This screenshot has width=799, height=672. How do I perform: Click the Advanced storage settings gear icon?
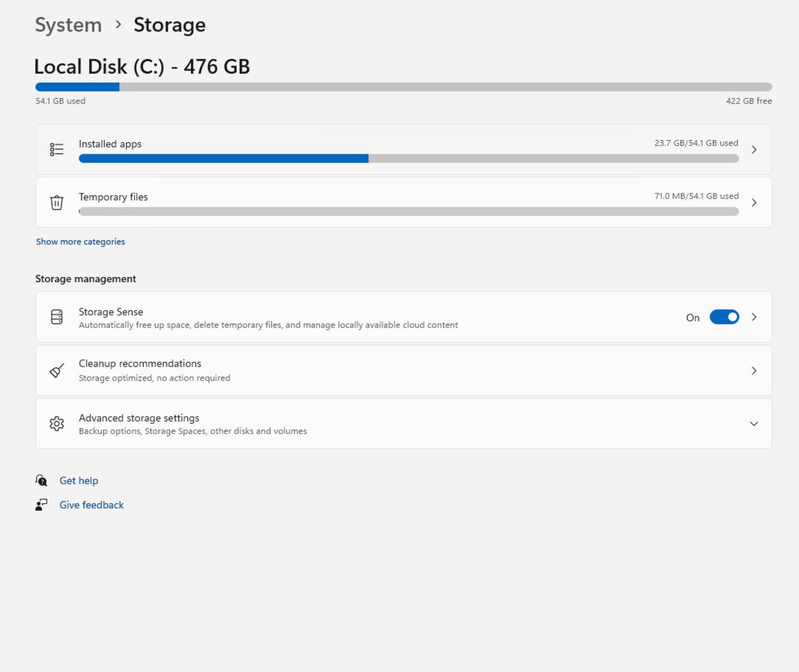click(57, 424)
